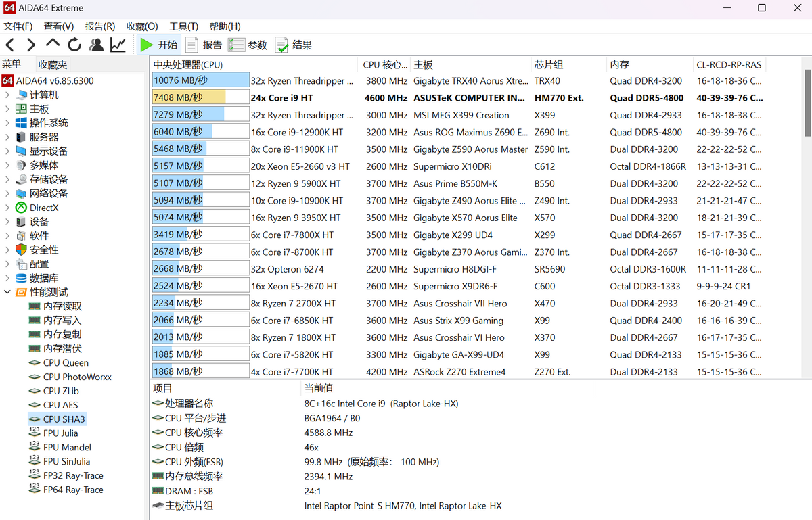Select the 内存潜伏 benchmark icon
The width and height of the screenshot is (812, 520).
pos(35,348)
